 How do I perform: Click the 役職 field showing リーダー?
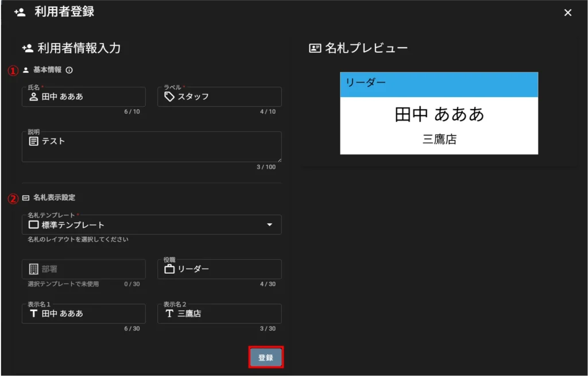coord(227,269)
